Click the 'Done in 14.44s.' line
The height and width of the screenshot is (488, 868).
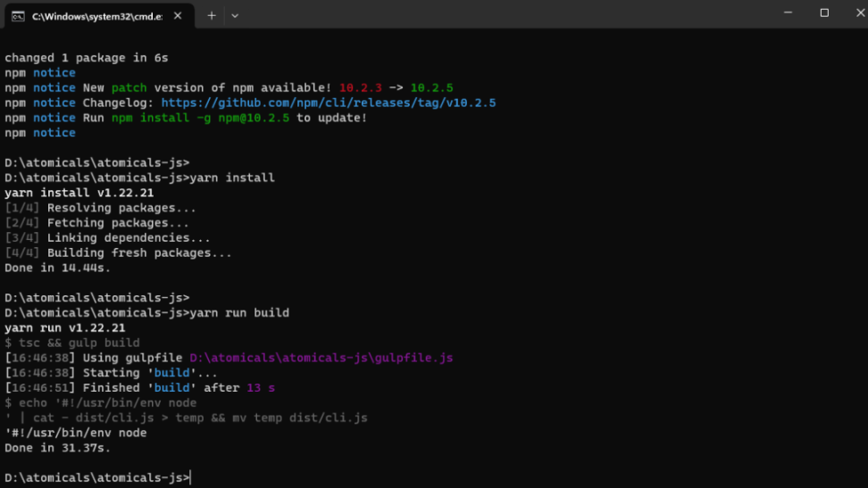pos(57,268)
